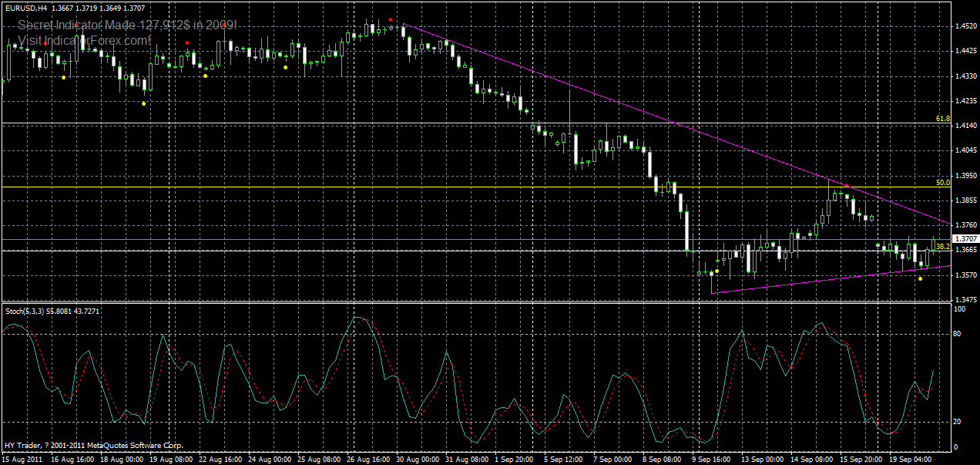Click the current price tag 1.3707
The width and height of the screenshot is (980, 465).
click(965, 239)
